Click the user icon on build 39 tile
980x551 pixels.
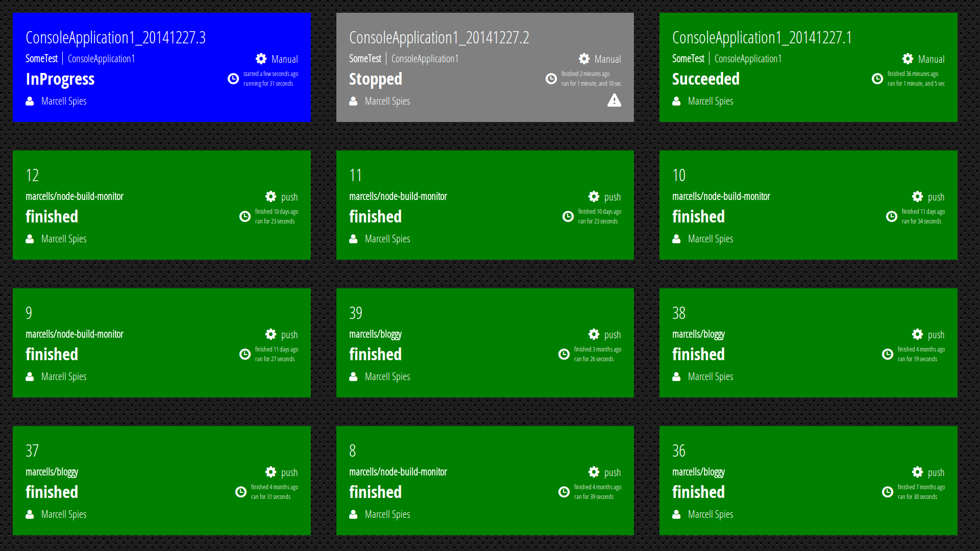pos(353,377)
